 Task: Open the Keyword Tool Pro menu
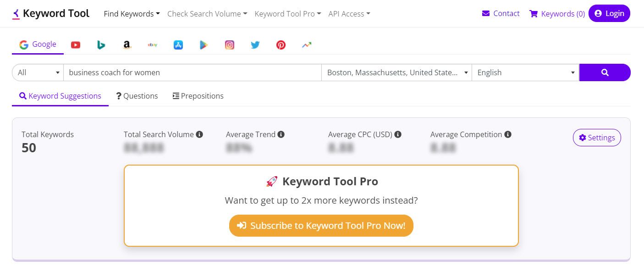[x=288, y=14]
